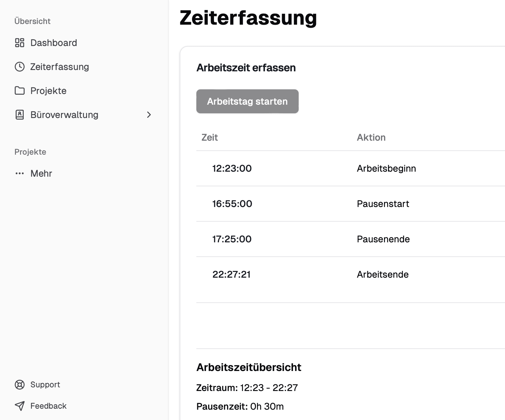Select the Dashboard grid icon in sidebar

pyautogui.click(x=20, y=43)
